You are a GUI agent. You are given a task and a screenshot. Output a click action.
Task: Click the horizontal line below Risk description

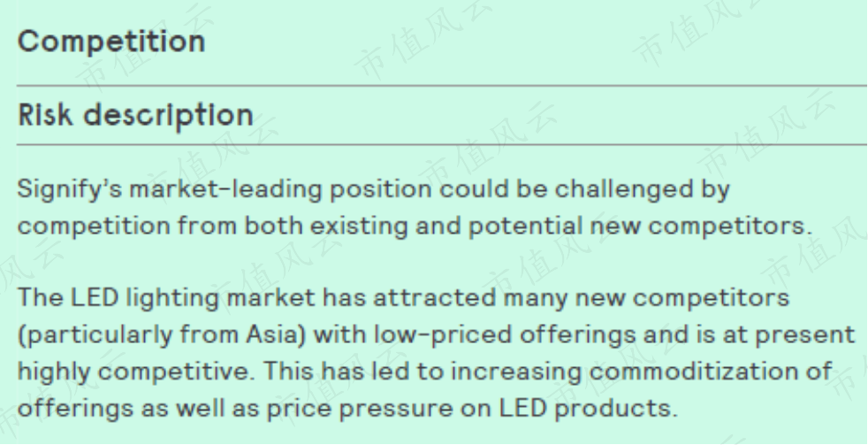[x=442, y=145]
